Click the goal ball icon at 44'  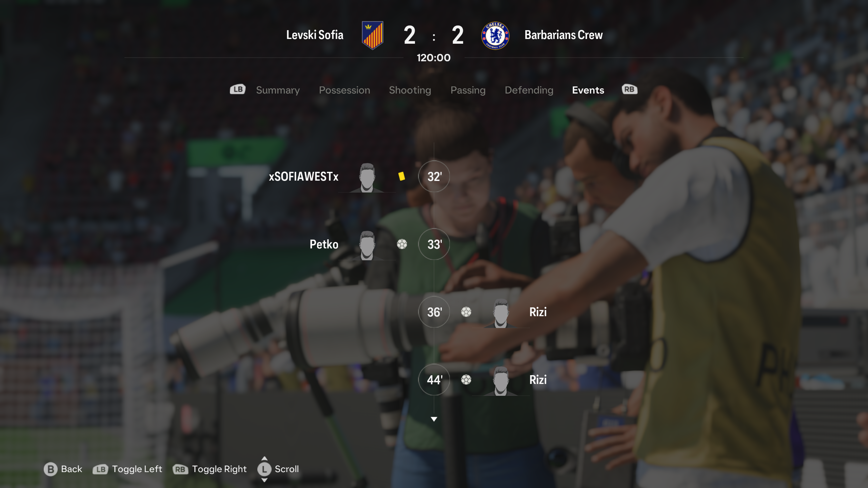coord(466,380)
